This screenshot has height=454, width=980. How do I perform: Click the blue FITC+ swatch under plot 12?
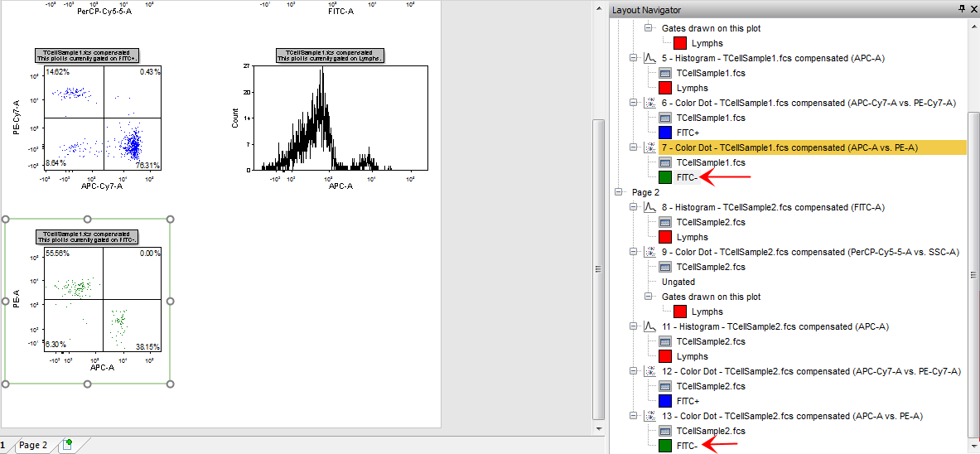click(x=665, y=401)
